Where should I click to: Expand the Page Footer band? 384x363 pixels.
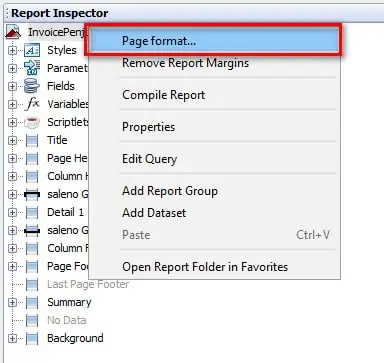point(12,266)
